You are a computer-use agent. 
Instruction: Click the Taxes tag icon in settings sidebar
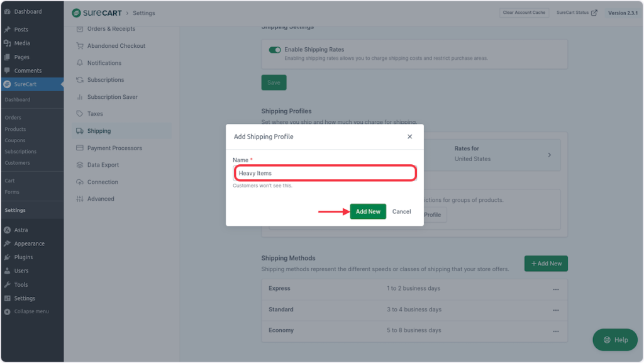pos(80,114)
